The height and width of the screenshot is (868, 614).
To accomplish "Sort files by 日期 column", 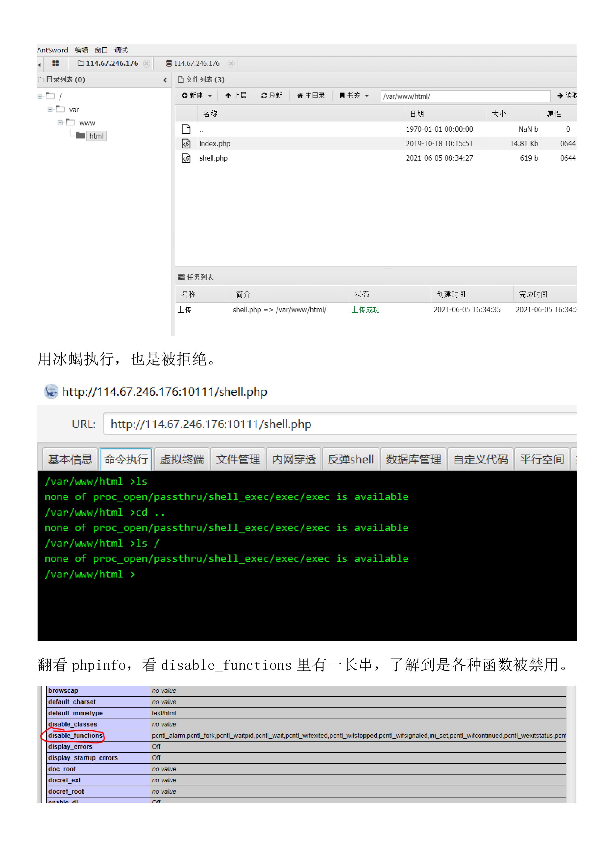I will (x=445, y=114).
